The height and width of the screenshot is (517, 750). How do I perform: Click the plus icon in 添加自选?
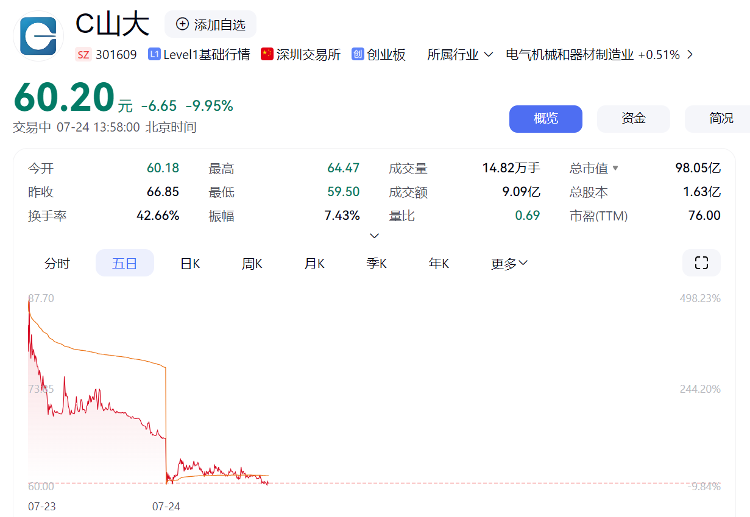182,24
